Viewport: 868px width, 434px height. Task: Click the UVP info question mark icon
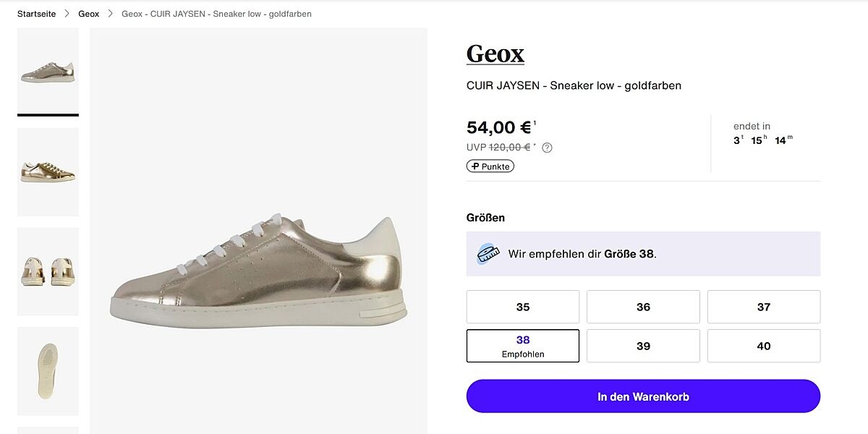coord(547,148)
